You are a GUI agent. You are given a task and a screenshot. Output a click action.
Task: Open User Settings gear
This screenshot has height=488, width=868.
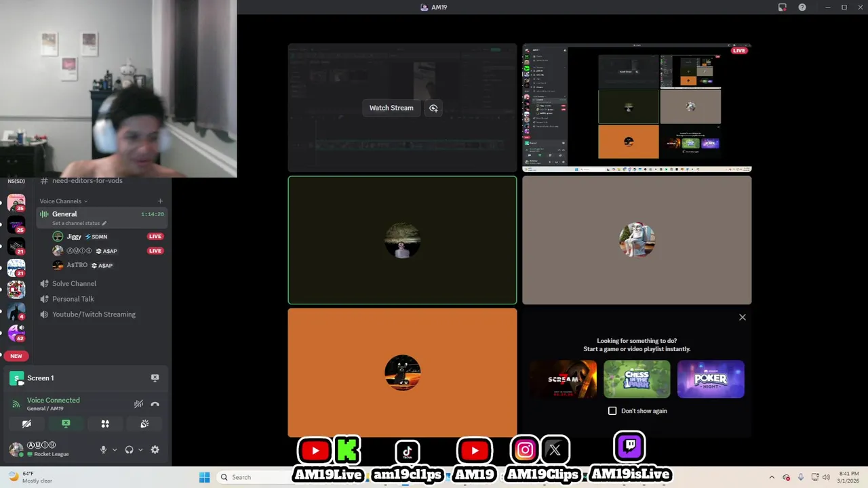pyautogui.click(x=155, y=449)
